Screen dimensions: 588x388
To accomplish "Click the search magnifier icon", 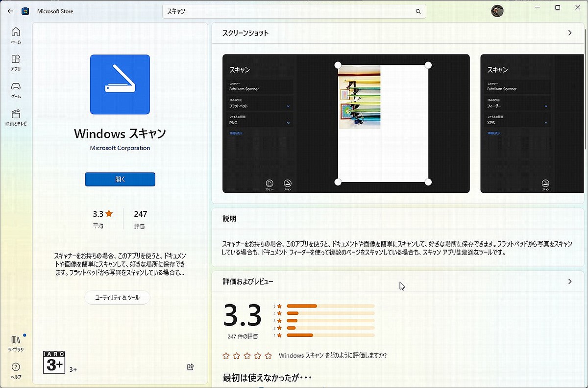I will pos(418,11).
